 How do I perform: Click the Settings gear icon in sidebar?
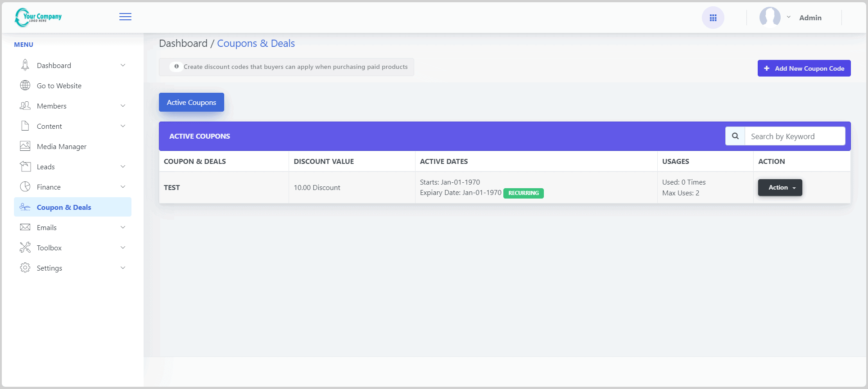pyautogui.click(x=25, y=268)
